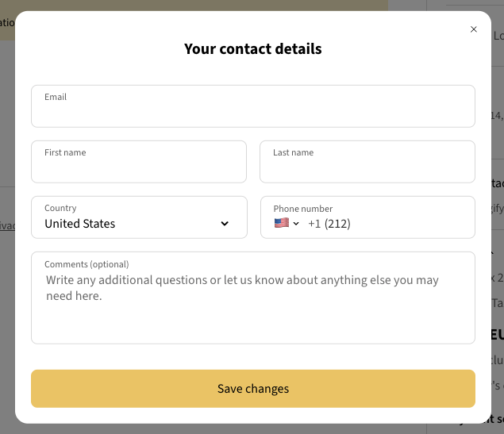Click the Comments text area placeholder

[242, 288]
